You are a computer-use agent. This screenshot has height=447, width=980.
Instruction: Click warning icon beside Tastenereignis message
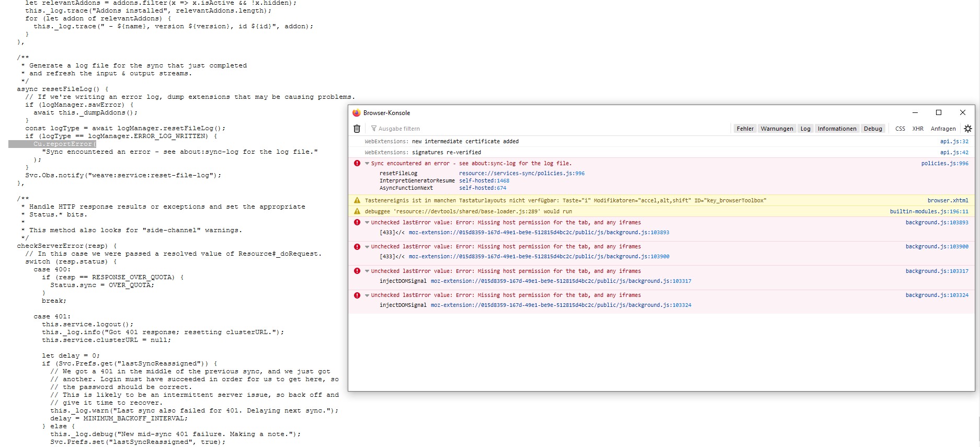[x=357, y=201]
